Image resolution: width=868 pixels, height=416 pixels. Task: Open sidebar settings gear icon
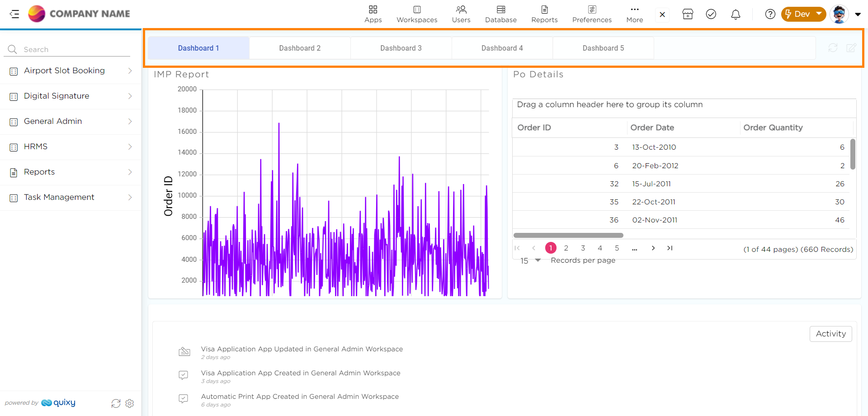(130, 403)
